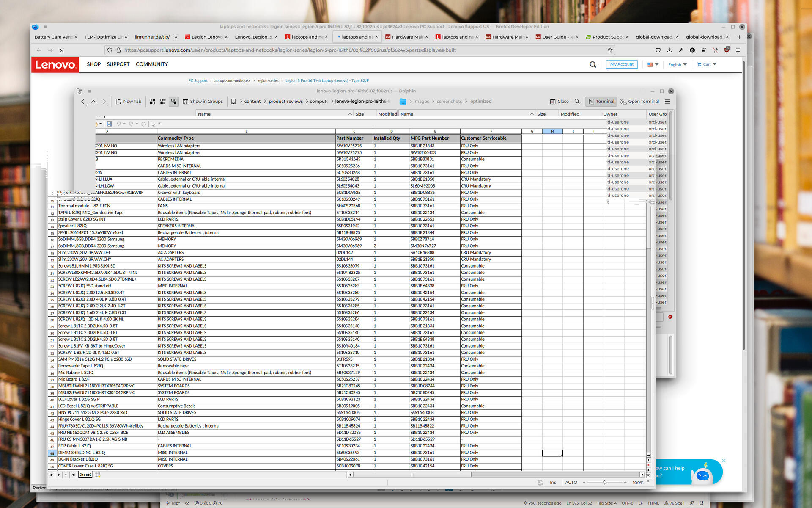Viewport: 812px width, 508px height.
Task: Open English language dropdown
Action: (x=678, y=65)
